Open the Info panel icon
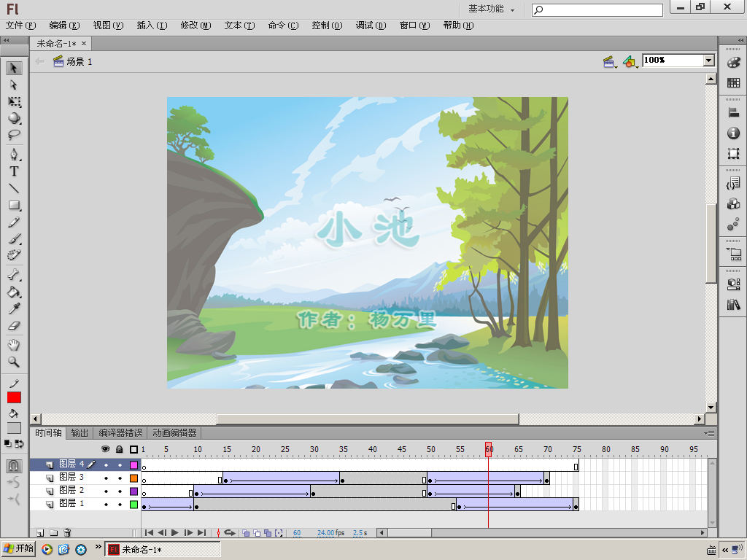This screenshot has width=747, height=560. [x=734, y=133]
